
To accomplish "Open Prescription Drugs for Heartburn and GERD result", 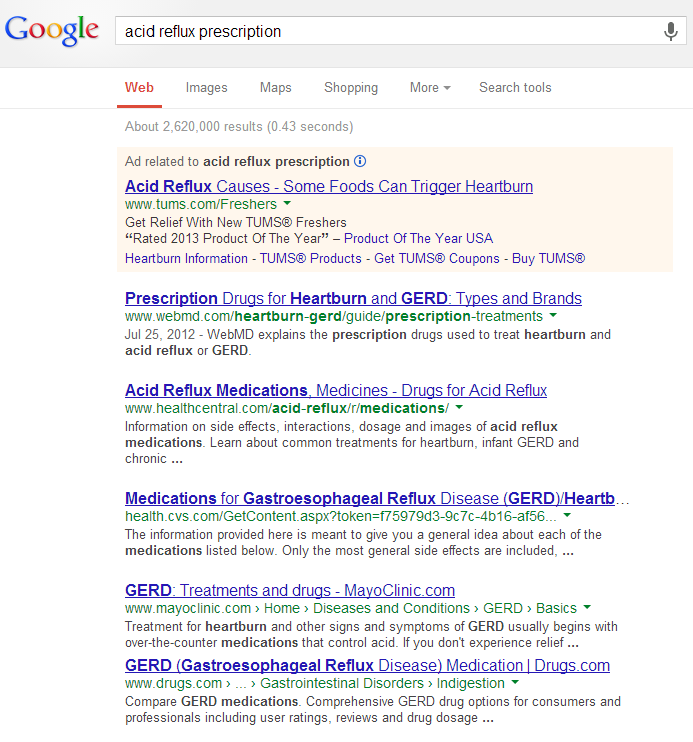I will (353, 299).
